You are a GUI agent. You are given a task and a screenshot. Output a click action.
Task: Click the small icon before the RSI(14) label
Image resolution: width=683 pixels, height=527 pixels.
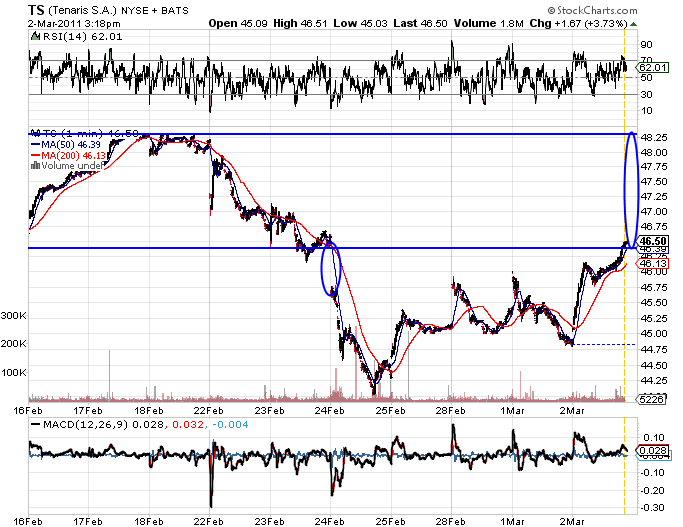(35, 37)
